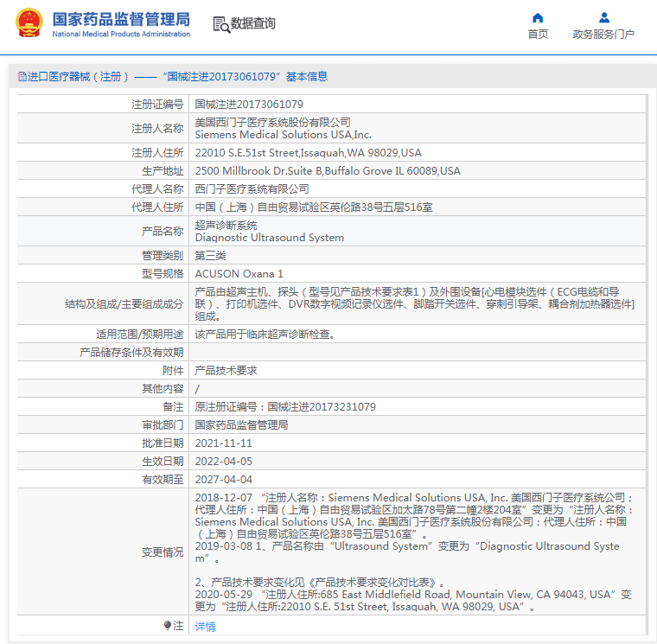Select model ACUSON Oxana 1
Image resolution: width=657 pixels, height=644 pixels.
(x=239, y=274)
